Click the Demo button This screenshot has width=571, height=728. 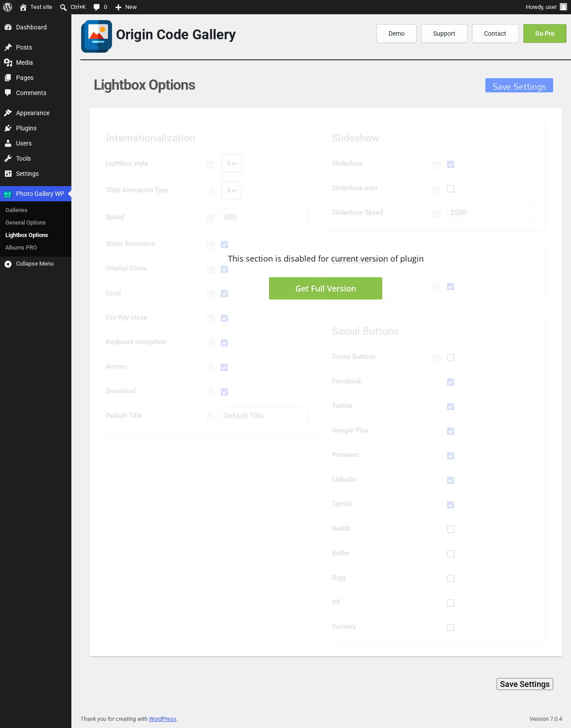pos(397,33)
